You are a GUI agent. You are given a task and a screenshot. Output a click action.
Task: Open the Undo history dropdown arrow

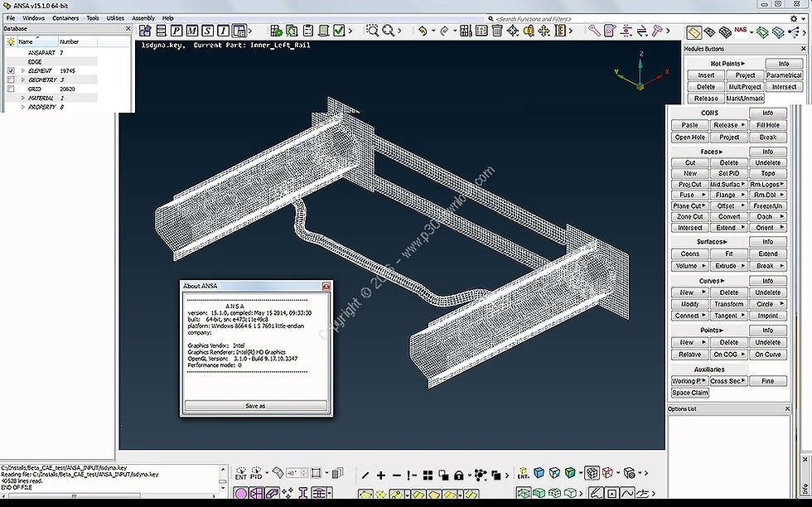[433, 31]
